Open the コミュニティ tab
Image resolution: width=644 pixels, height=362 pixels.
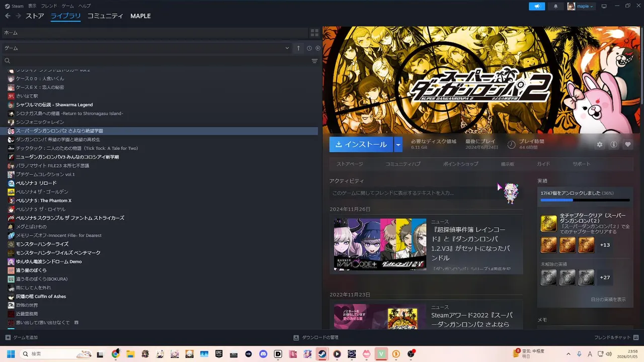[105, 16]
